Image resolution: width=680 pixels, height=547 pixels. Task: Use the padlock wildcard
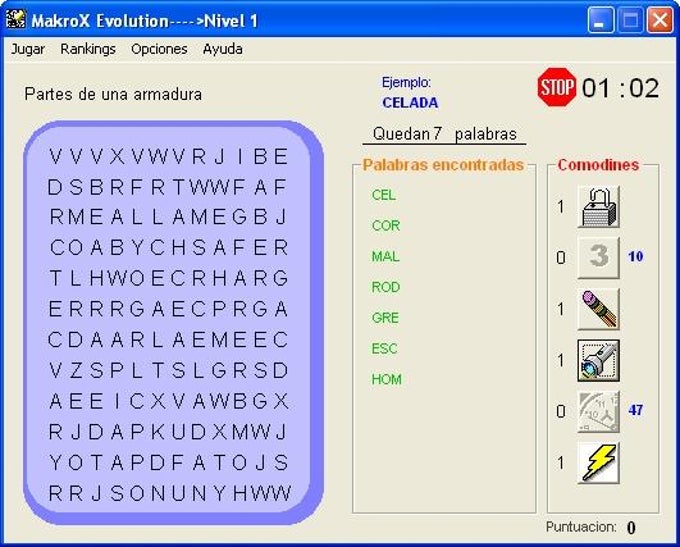pyautogui.click(x=598, y=206)
